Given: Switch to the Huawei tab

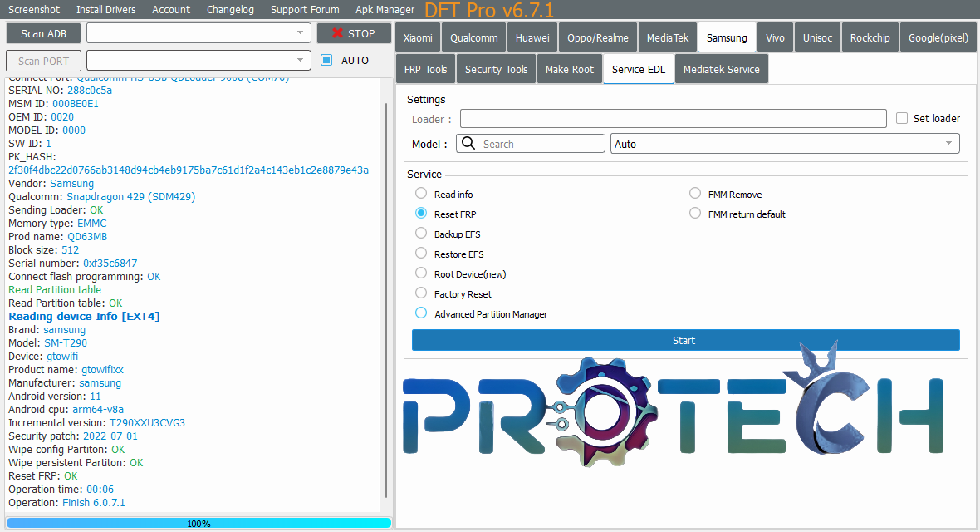Looking at the screenshot, I should click(x=532, y=37).
